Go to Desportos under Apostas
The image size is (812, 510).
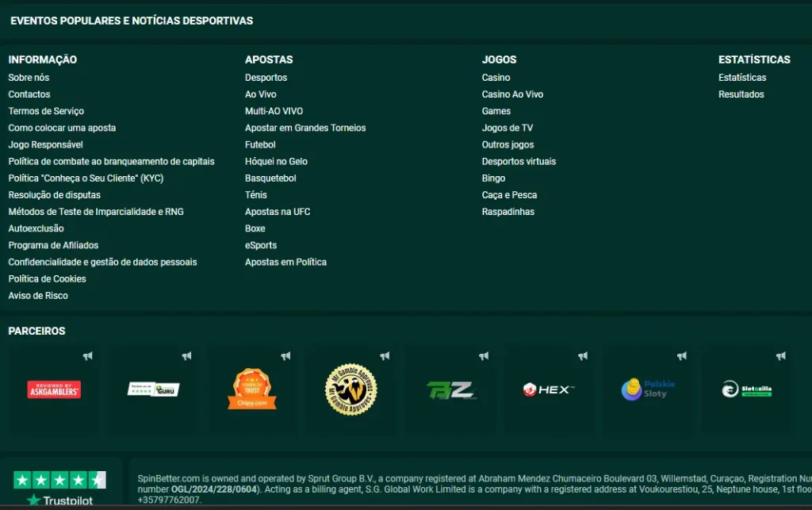(x=266, y=77)
